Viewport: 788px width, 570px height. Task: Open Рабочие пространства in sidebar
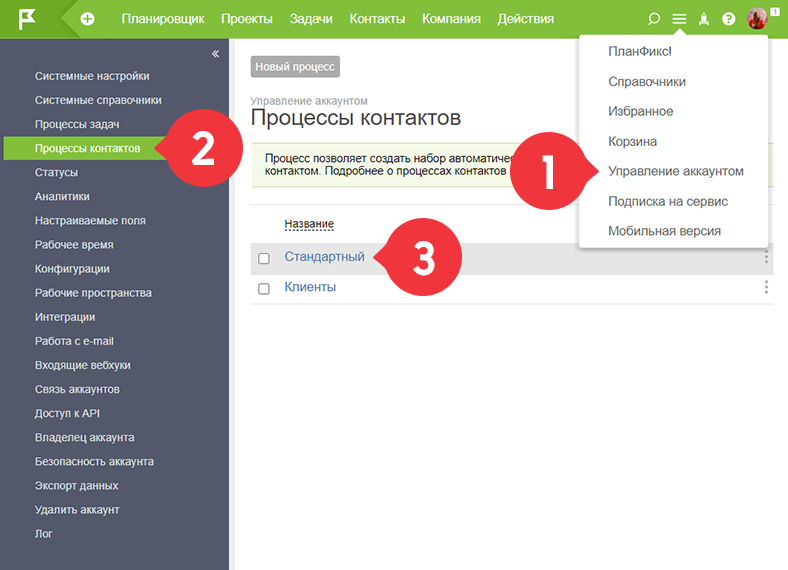point(93,293)
